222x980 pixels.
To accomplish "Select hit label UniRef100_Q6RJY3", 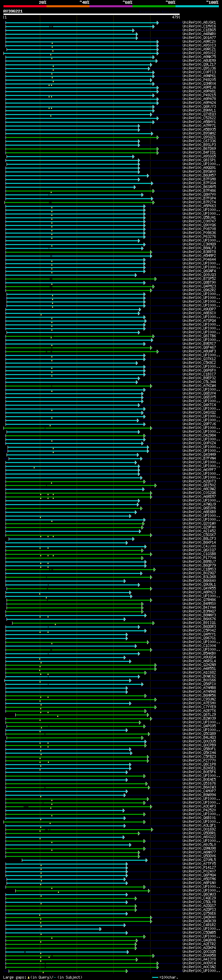I will (x=199, y=106).
